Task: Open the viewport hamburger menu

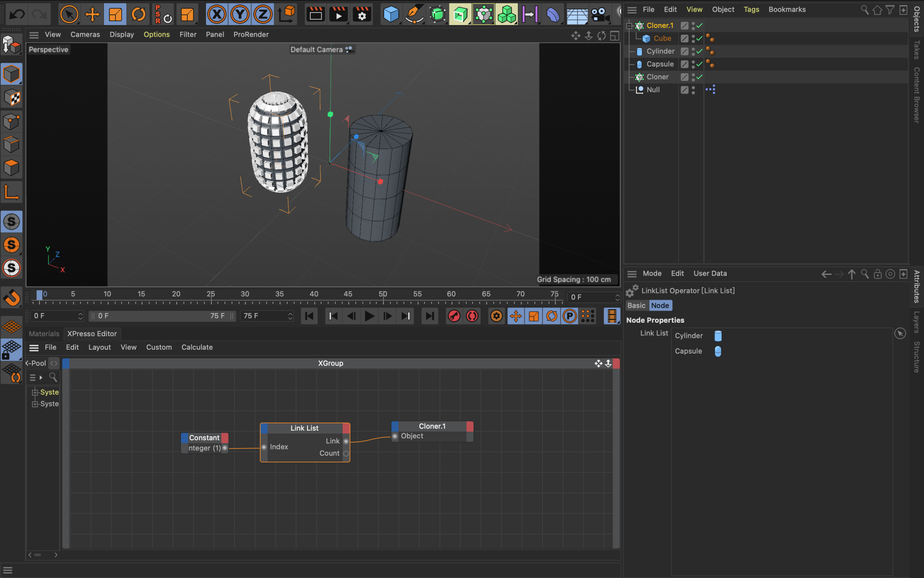Action: click(x=34, y=35)
